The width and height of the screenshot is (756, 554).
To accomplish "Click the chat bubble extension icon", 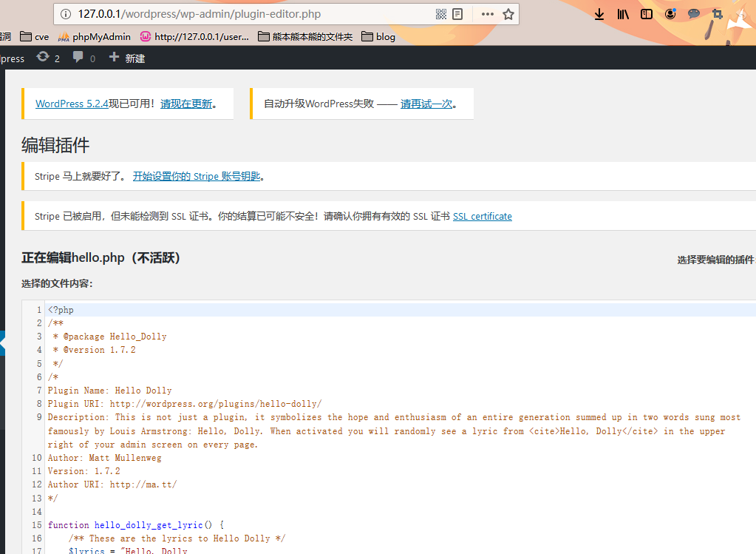I will pyautogui.click(x=694, y=13).
